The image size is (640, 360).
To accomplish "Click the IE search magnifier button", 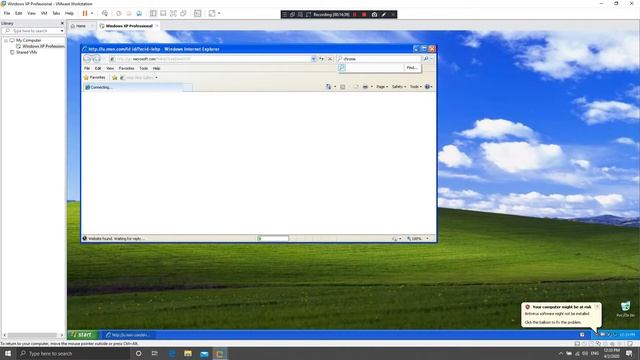I will (x=426, y=59).
